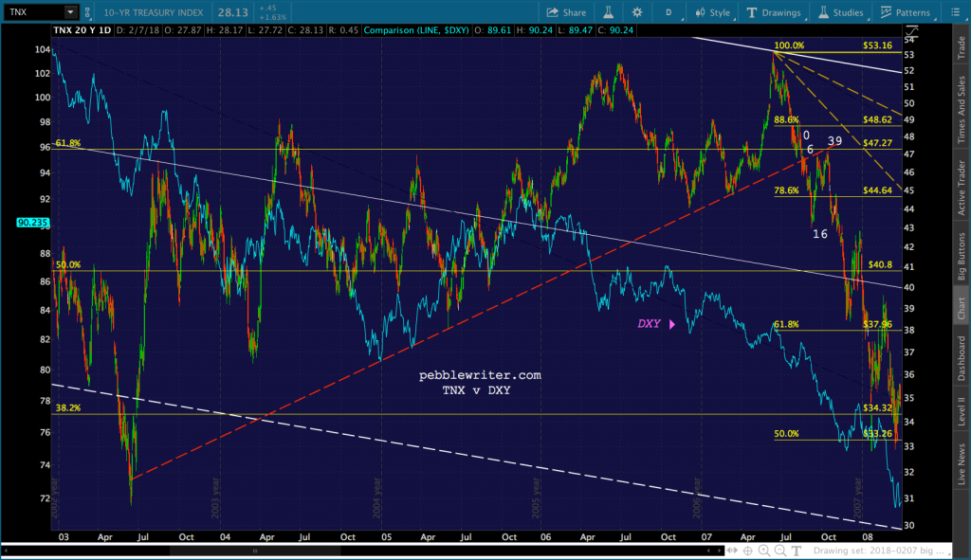Click the TNX symbol input field
Image resolution: width=971 pixels, height=560 pixels.
tap(33, 11)
